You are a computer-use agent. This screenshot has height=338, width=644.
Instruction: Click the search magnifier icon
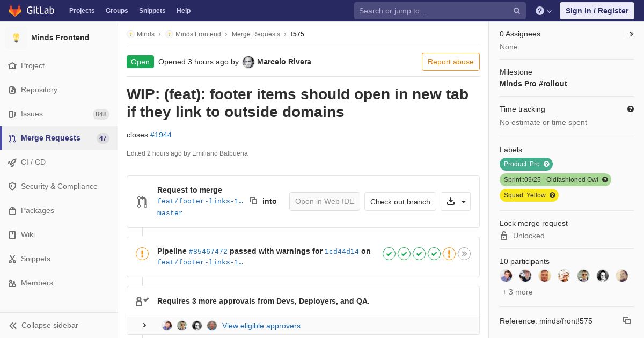point(517,11)
